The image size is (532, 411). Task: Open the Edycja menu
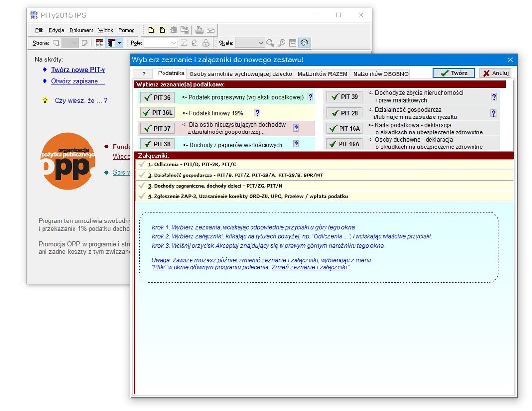pos(56,30)
